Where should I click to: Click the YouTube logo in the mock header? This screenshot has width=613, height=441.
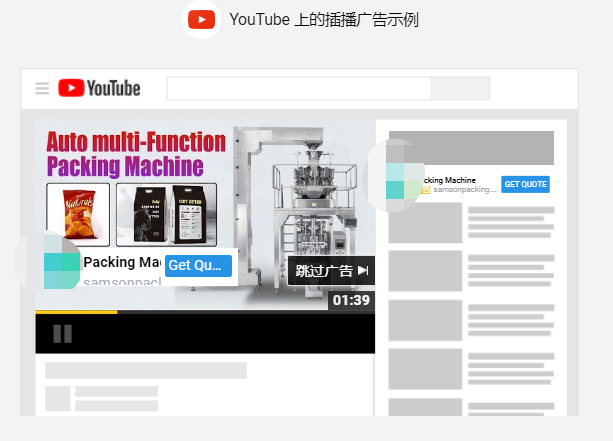[99, 88]
